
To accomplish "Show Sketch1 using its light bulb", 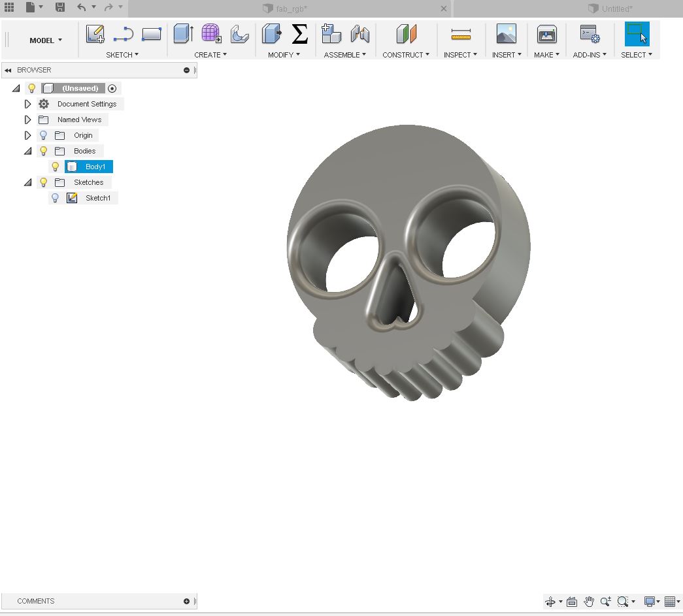I will tap(56, 198).
